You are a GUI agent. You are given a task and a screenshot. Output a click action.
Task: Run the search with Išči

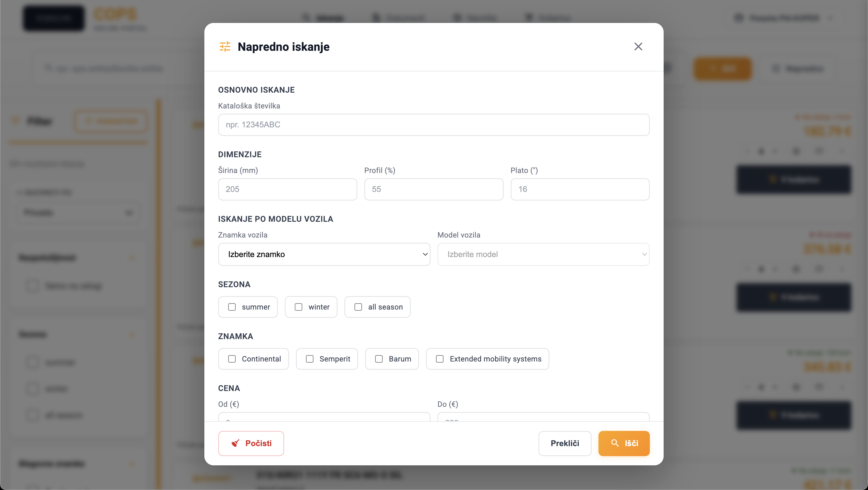tap(624, 443)
